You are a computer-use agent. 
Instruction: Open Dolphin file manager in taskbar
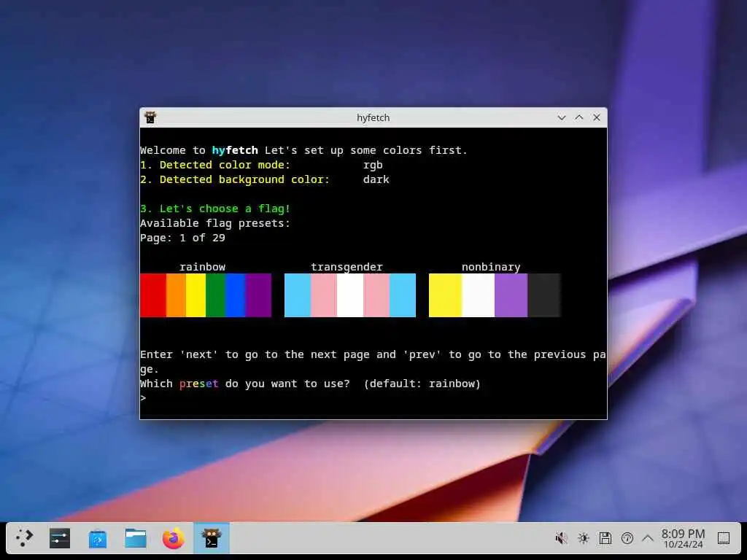[136, 538]
